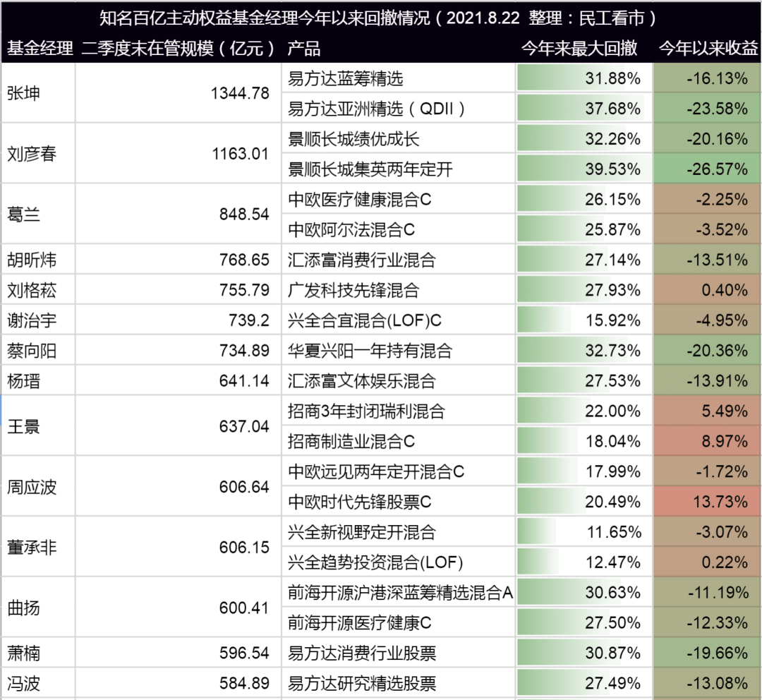Screen dimensions: 762x700
Task: Click the title row of the table
Action: click(x=380, y=18)
